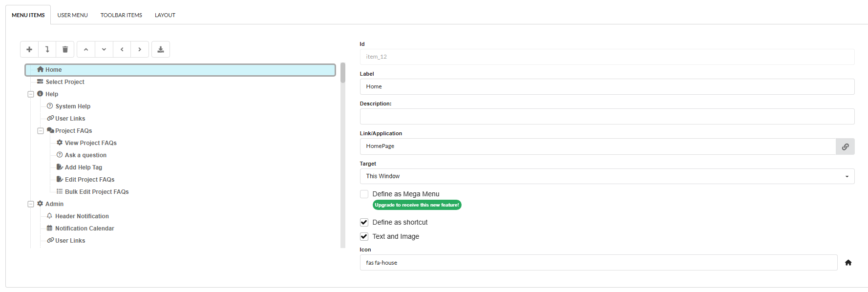The height and width of the screenshot is (292, 868).
Task: Click the edit icon of Edit Project FAQs
Action: point(60,179)
